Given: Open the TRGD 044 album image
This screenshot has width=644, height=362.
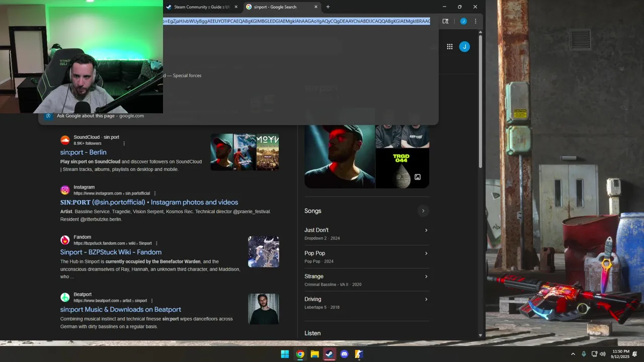Looking at the screenshot, I should pyautogui.click(x=403, y=168).
